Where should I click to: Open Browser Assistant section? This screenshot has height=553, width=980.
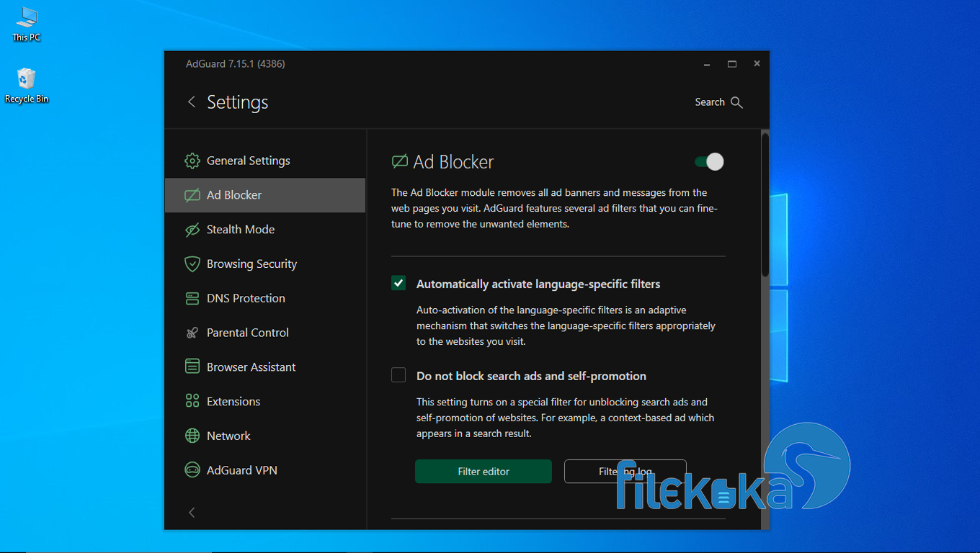point(265,367)
